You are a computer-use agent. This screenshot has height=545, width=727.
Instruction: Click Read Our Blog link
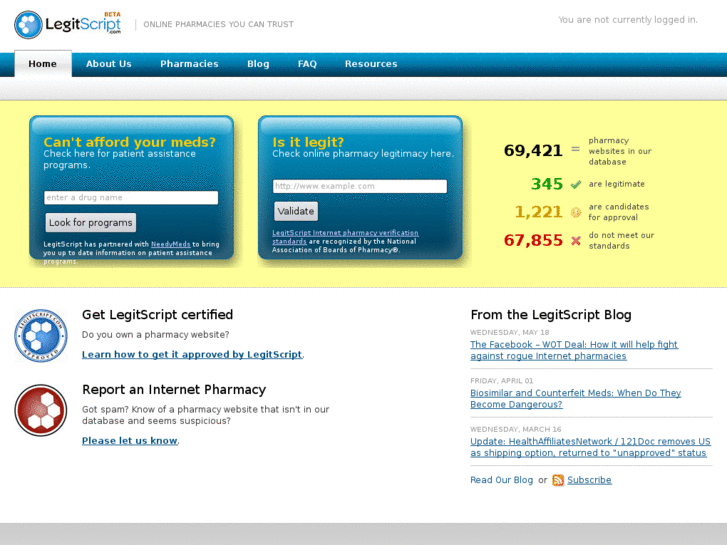(502, 480)
